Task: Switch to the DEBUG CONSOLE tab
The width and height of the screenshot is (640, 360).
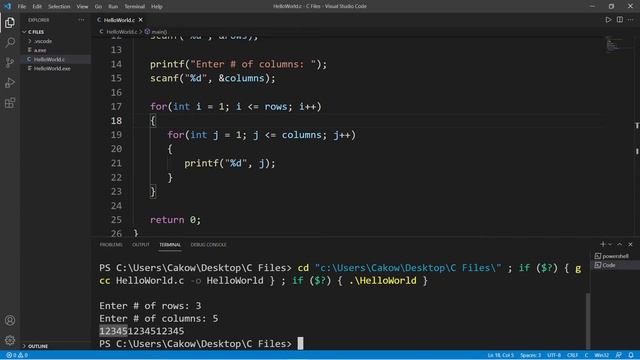Action: [209, 244]
